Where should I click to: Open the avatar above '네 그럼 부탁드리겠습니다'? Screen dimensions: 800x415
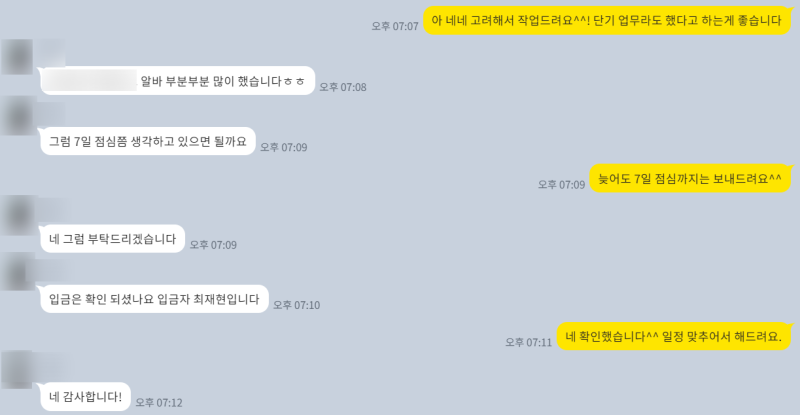click(17, 215)
